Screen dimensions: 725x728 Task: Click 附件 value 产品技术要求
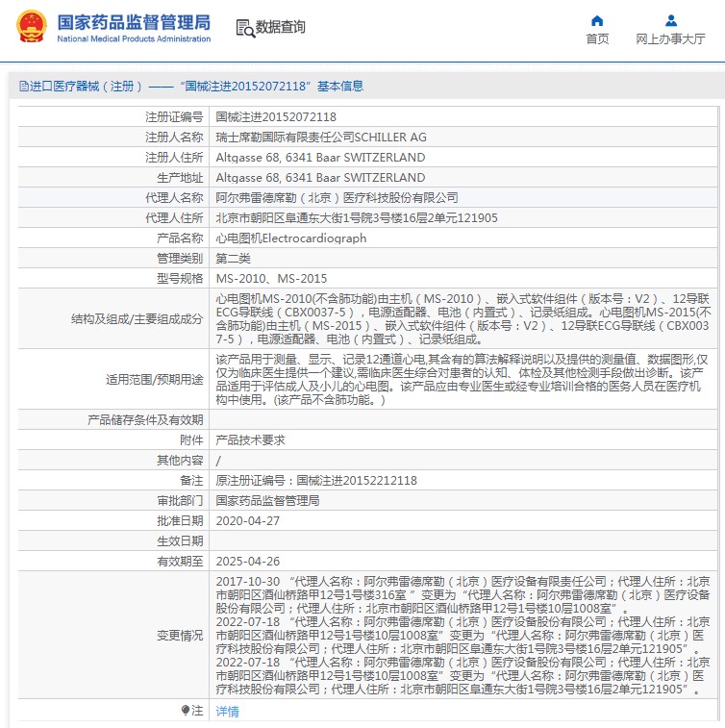(x=250, y=440)
